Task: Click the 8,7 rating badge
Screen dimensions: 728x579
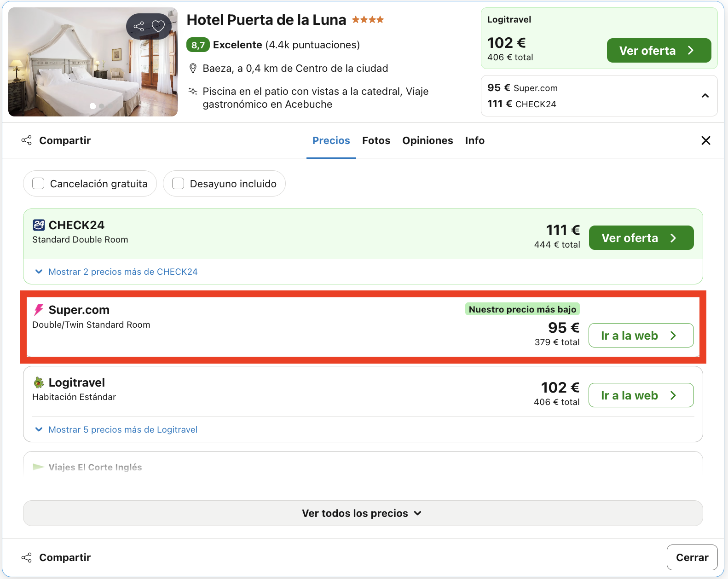Action: [x=198, y=45]
